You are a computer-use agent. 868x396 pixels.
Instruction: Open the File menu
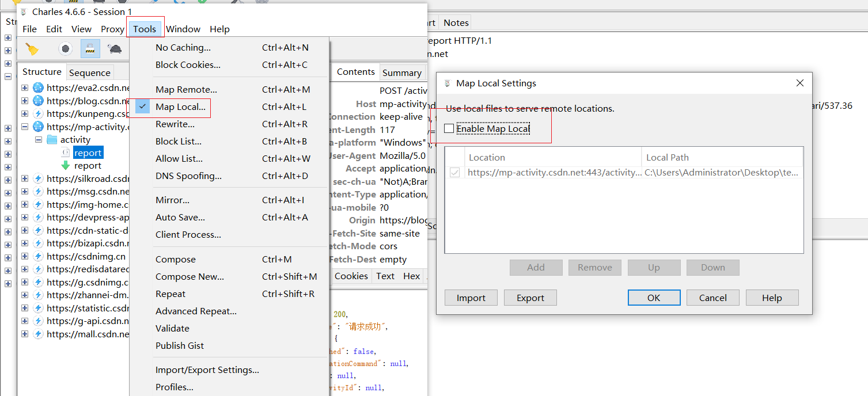pos(29,29)
